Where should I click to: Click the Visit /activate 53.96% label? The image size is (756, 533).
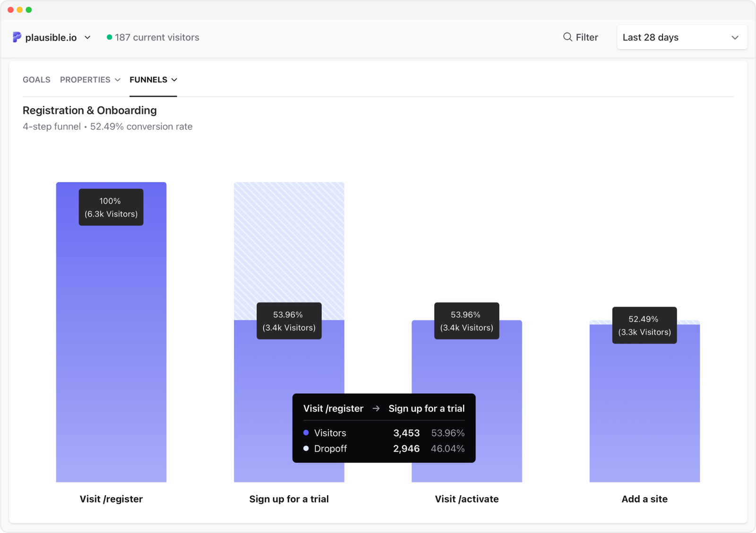pos(466,321)
